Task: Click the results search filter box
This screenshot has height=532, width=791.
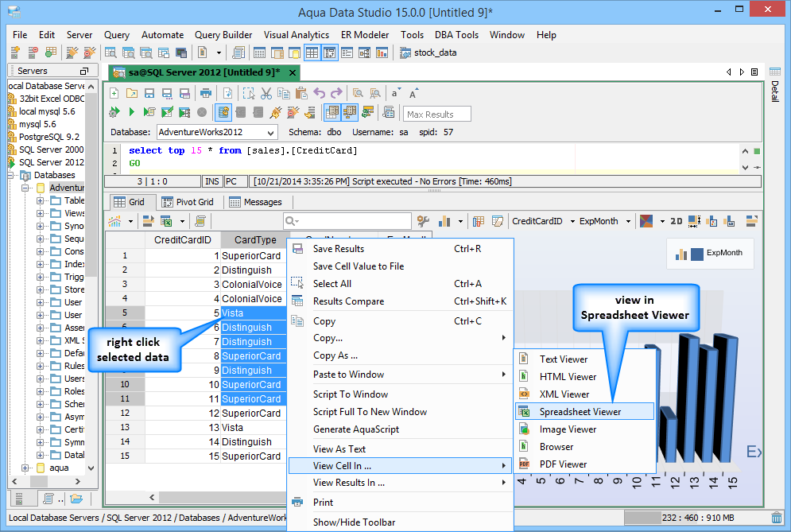Action: pos(347,221)
